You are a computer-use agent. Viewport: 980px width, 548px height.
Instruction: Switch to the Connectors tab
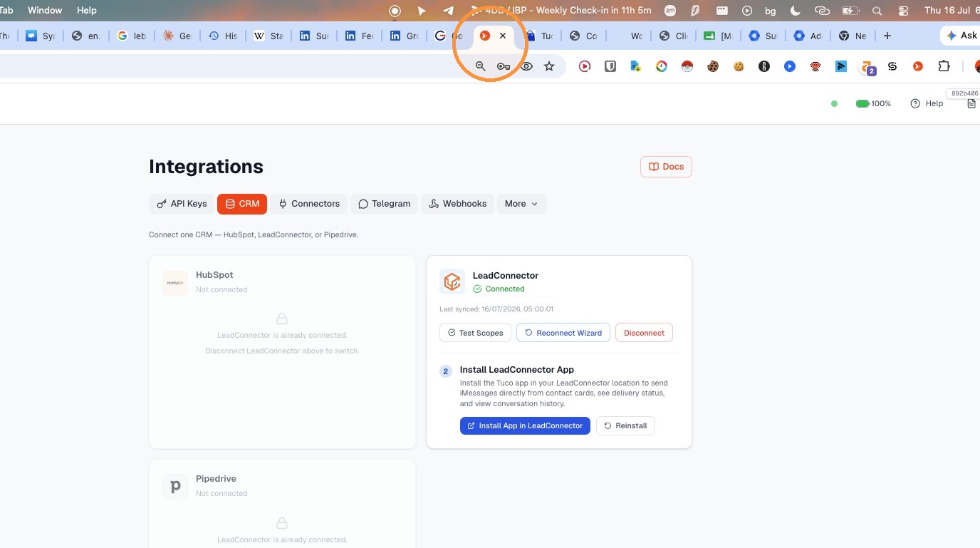(x=309, y=204)
